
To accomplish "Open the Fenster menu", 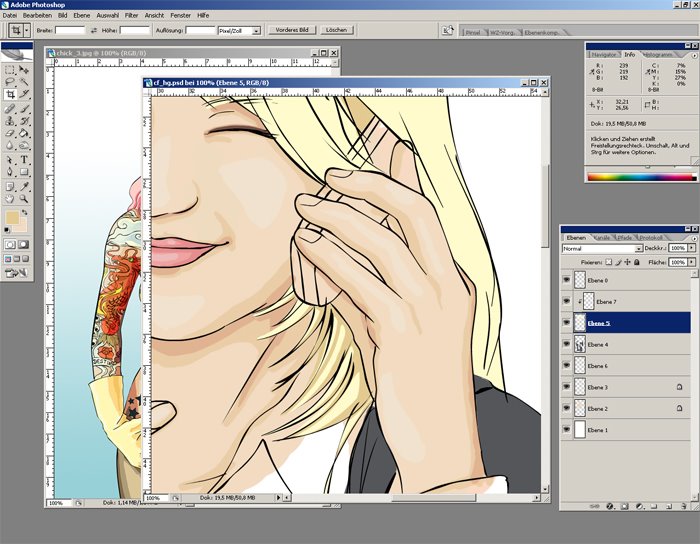I will [180, 15].
